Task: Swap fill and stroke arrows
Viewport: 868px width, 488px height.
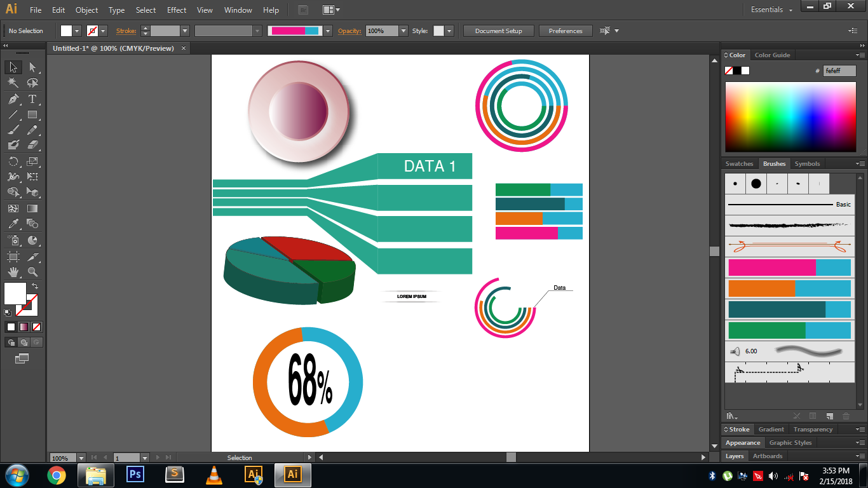Action: tap(35, 287)
